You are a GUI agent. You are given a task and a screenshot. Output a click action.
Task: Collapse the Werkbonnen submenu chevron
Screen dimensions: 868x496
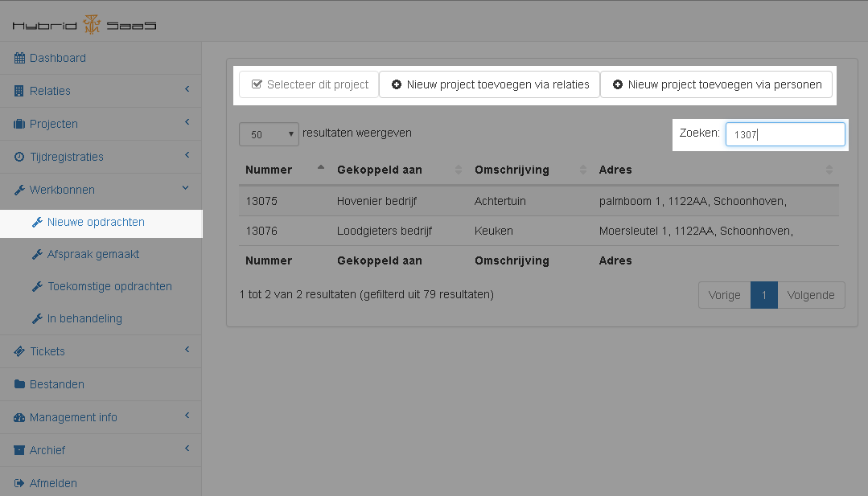point(187,189)
